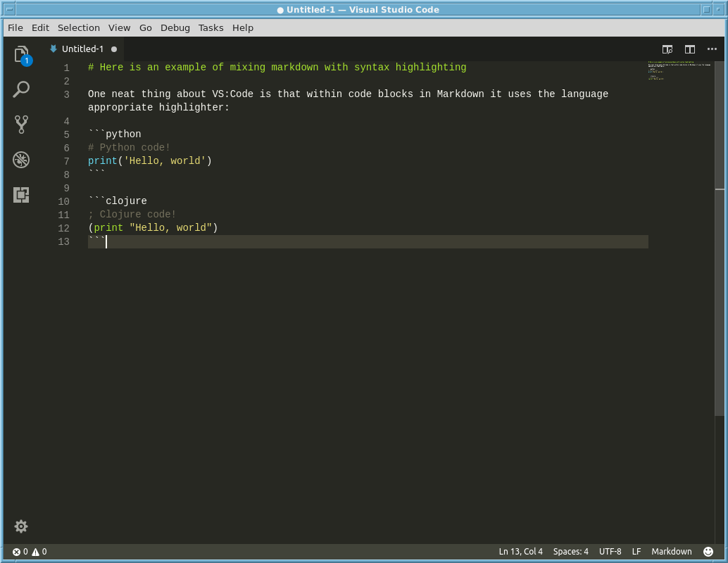Open Markdown preview to the side

point(667,49)
